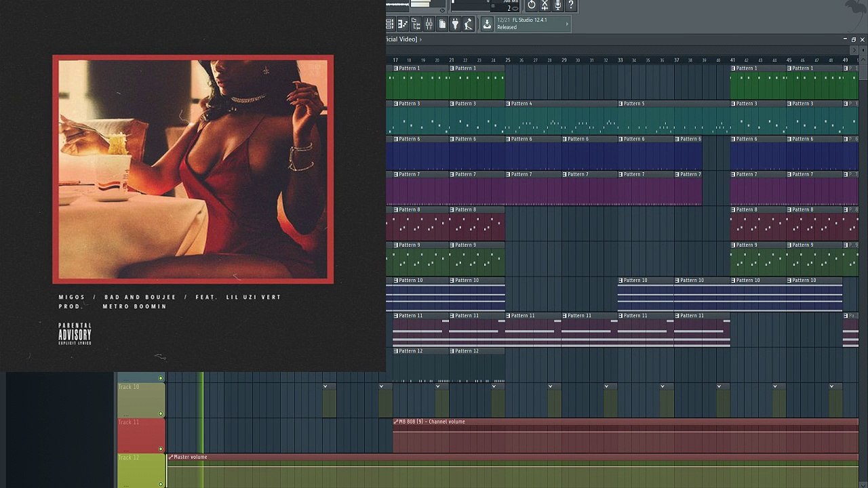Select Pattern 6 clip starting at bar 29
This screenshot has height=488, width=868.
tap(589, 153)
